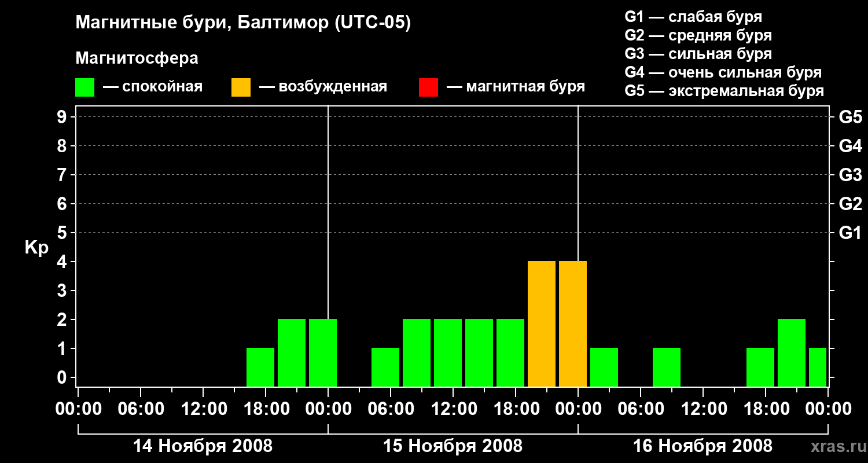The height and width of the screenshot is (463, 868).
Task: Click the last narrow green bar at chart's end
Action: click(818, 367)
